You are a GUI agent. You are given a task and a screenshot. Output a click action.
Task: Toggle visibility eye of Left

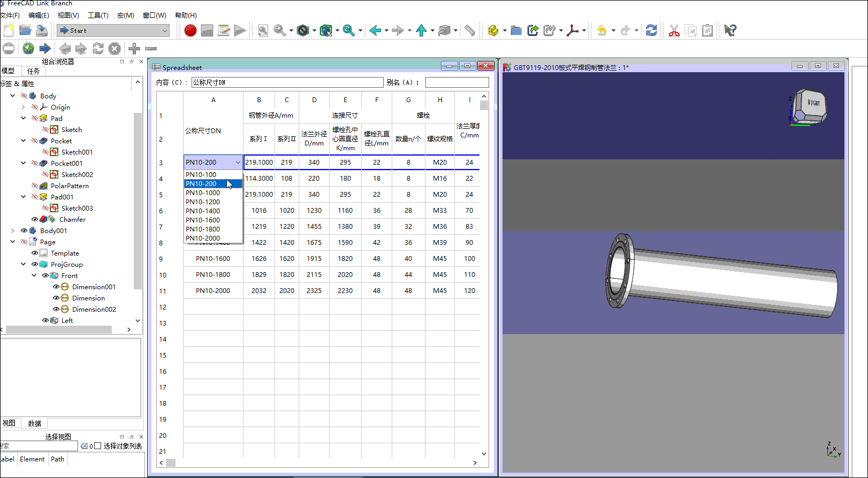point(45,320)
